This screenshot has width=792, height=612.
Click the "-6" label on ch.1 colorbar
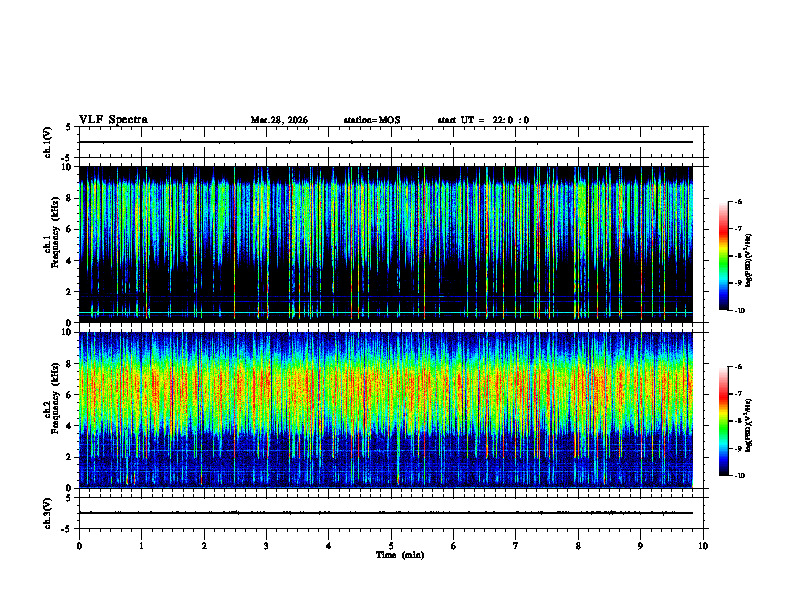738,201
